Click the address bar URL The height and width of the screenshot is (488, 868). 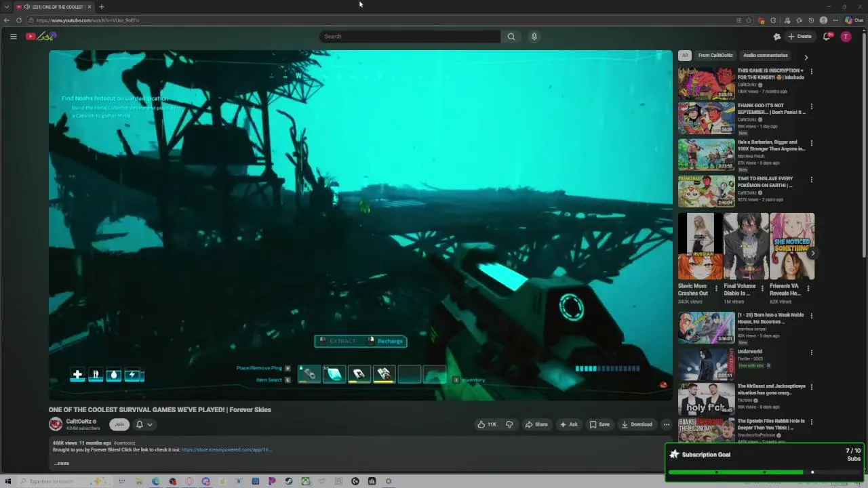pos(88,20)
